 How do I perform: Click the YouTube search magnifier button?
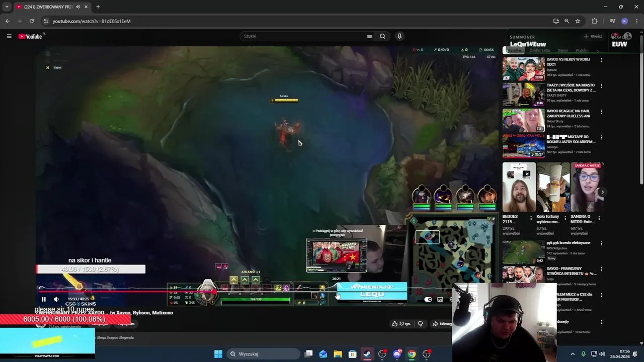click(x=382, y=36)
